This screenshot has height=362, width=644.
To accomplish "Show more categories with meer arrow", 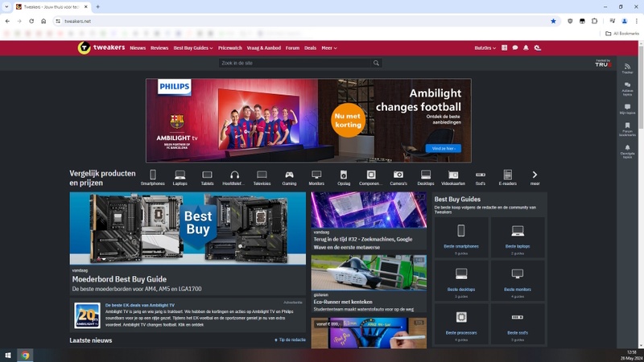I will (535, 178).
